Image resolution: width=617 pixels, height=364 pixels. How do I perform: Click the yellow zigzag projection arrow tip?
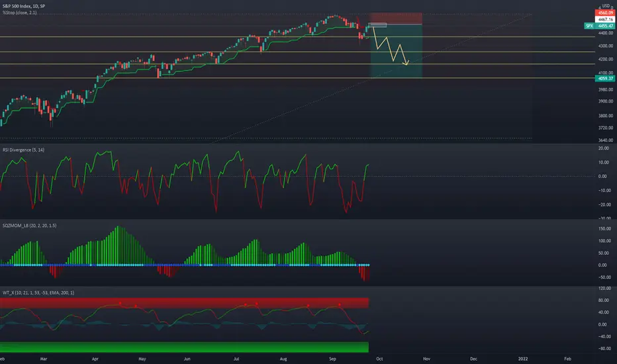(407, 64)
